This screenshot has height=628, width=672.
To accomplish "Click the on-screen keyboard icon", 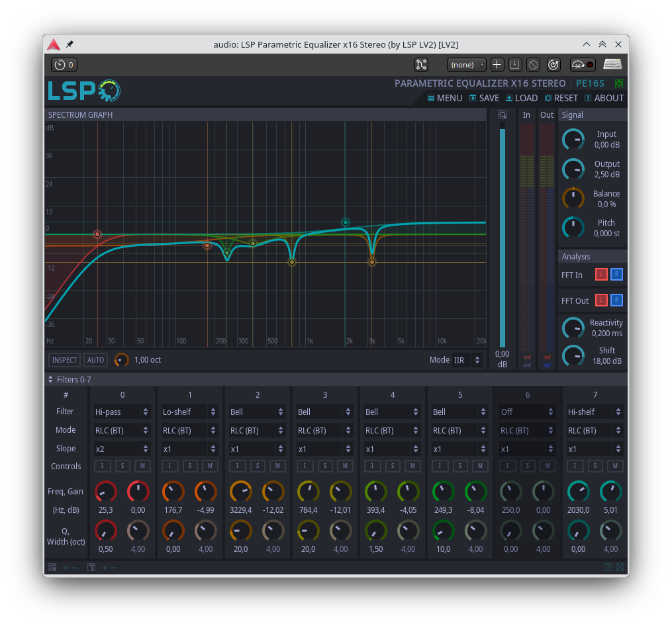I will pos(612,64).
